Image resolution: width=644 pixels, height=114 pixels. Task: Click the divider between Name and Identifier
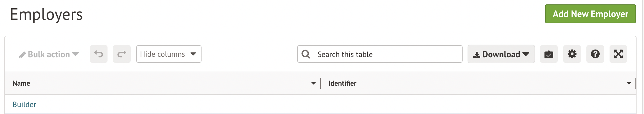click(320, 83)
